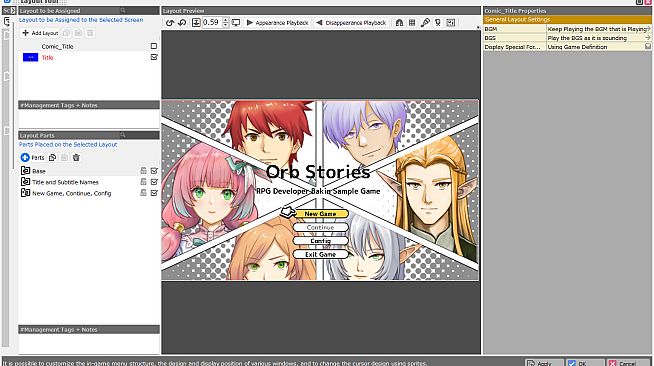This screenshot has width=654, height=366.
Task: Select the red Title layout name
Action: pos(47,58)
